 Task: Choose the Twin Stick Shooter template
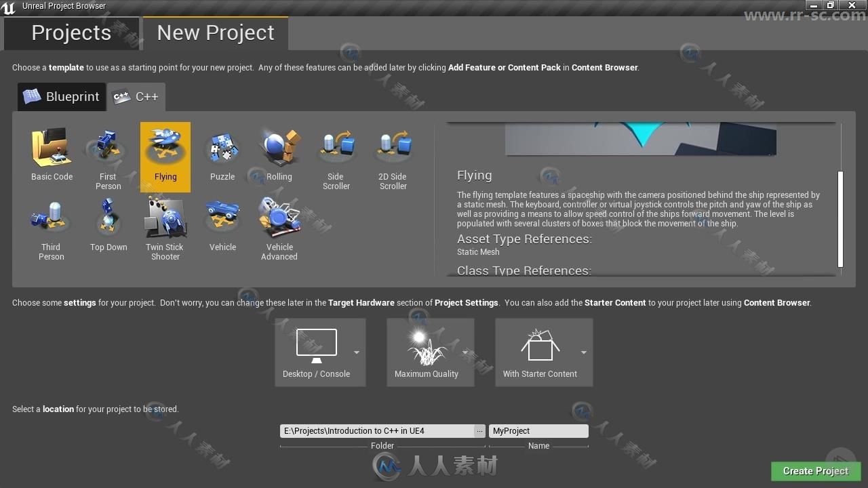pos(165,228)
